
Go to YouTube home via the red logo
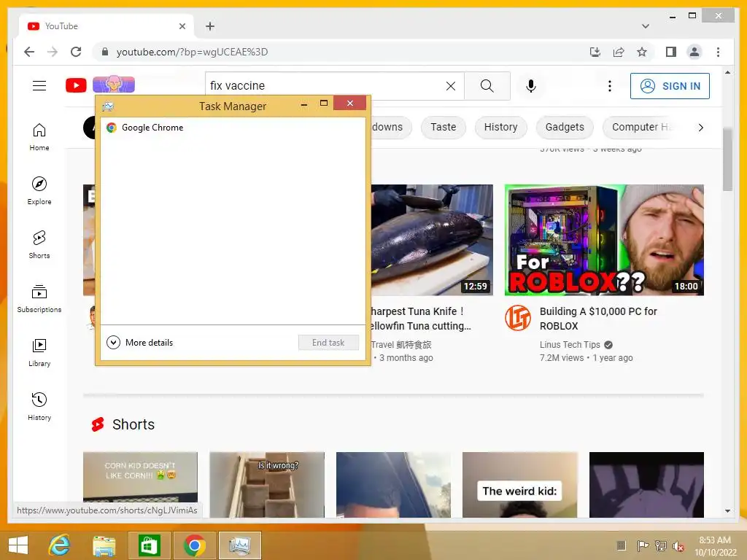point(76,85)
